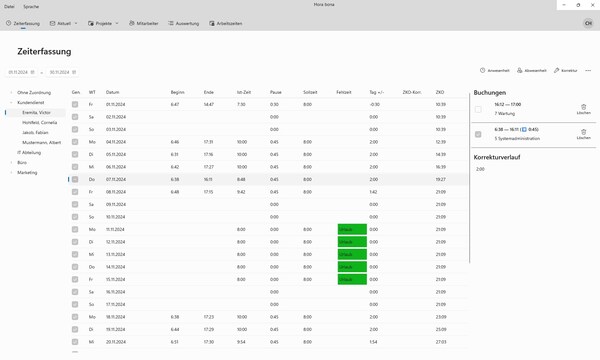Click the Beginn column header
Image resolution: width=600 pixels, height=360 pixels.
click(x=178, y=92)
